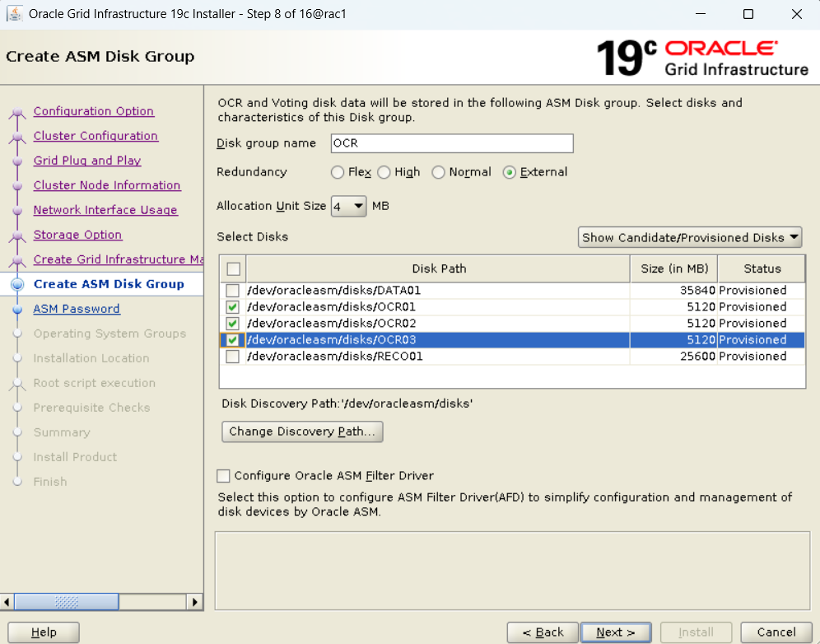
Task: Sort by Status column header
Action: pyautogui.click(x=762, y=269)
